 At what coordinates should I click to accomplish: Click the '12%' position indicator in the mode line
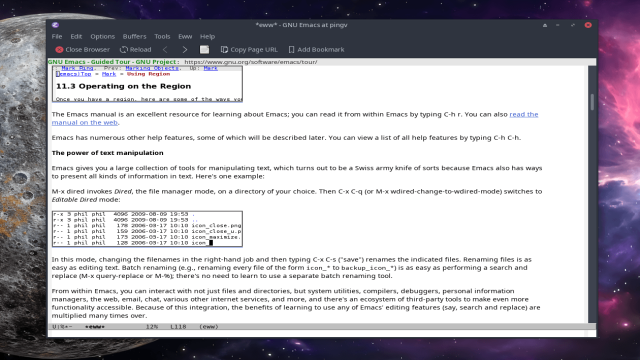coord(152,327)
